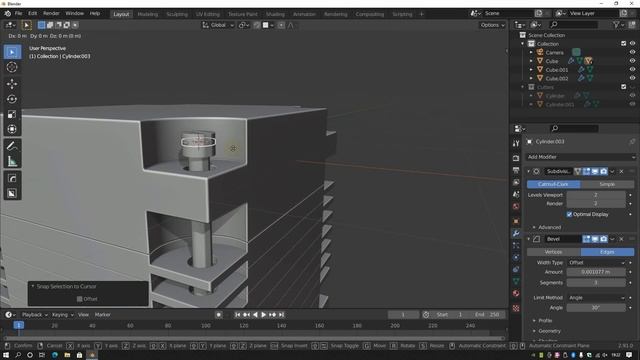Open the Add Modifier dropdown
Screen dimensions: 640x360
[581, 157]
